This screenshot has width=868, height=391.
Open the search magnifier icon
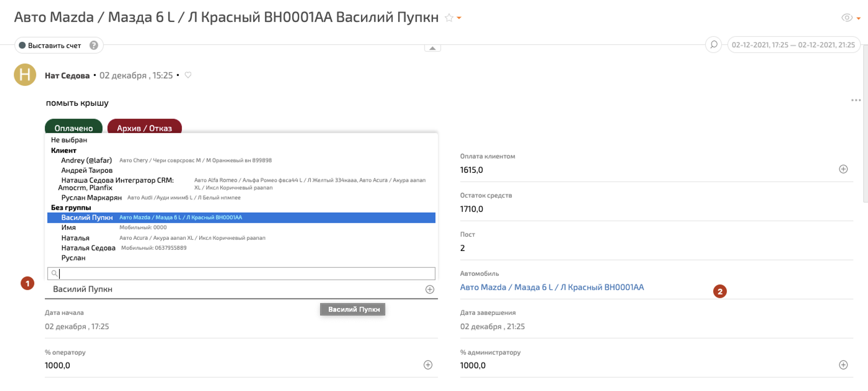pos(713,45)
